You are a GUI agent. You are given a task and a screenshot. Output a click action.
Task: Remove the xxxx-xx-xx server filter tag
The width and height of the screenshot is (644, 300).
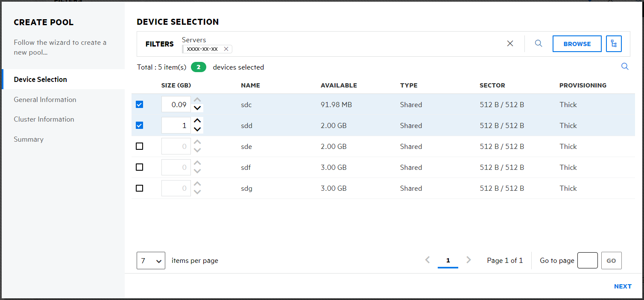point(226,49)
